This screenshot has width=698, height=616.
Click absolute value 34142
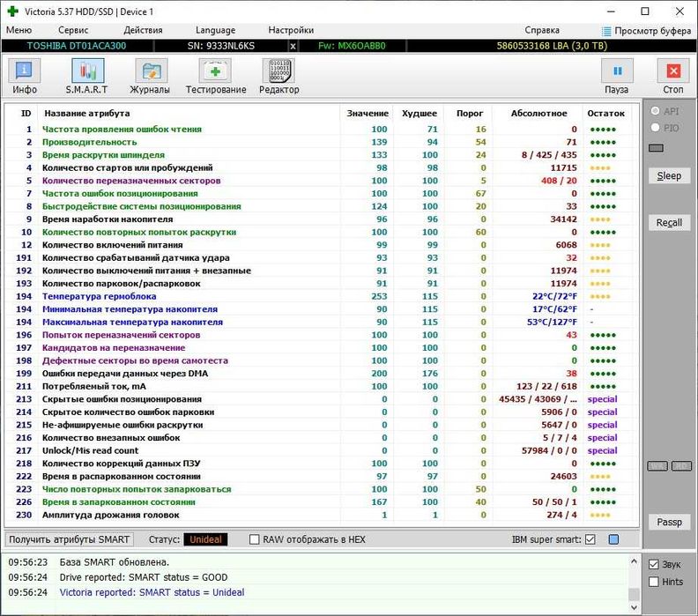click(x=563, y=219)
